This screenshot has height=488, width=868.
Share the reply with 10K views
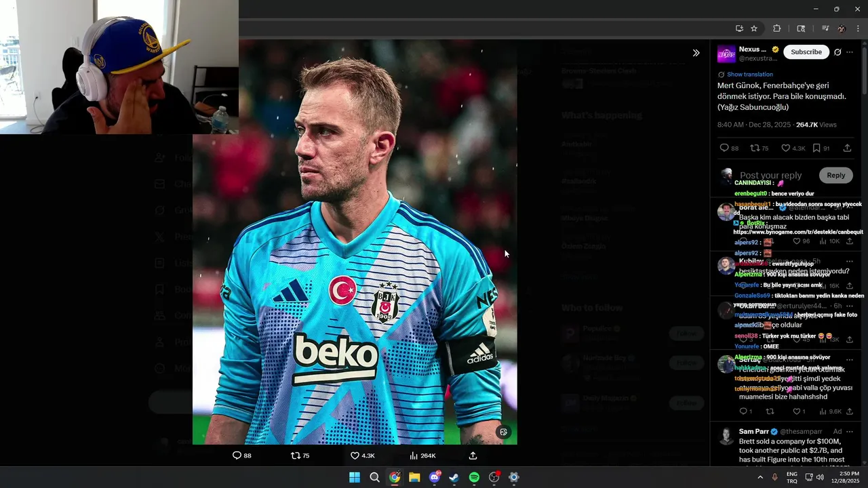point(849,241)
